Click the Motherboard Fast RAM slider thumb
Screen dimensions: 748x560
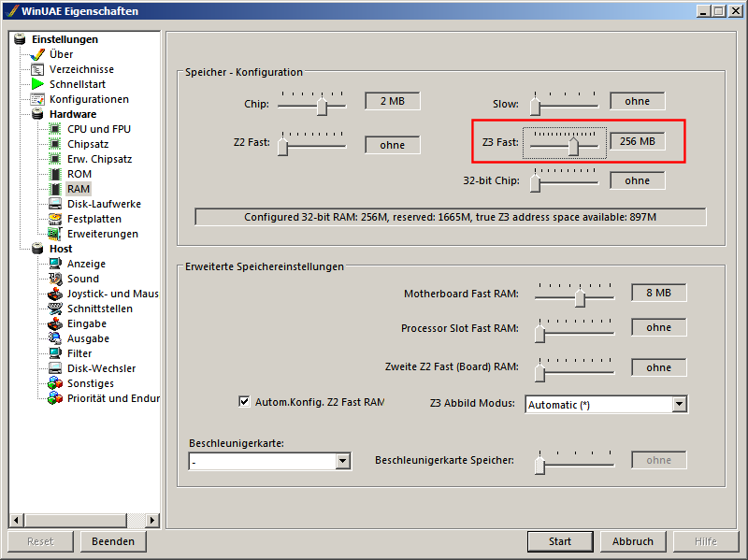580,297
